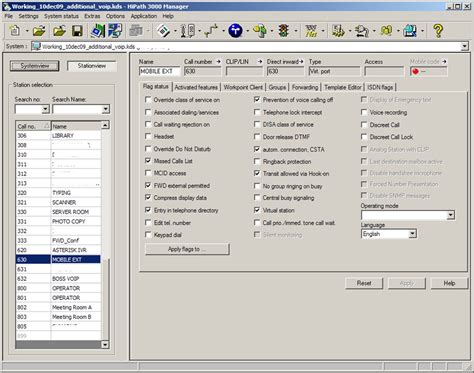Image resolution: width=474 pixels, height=373 pixels.
Task: Click the toolbar icon left of binoculars
Action: pyautogui.click(x=362, y=31)
